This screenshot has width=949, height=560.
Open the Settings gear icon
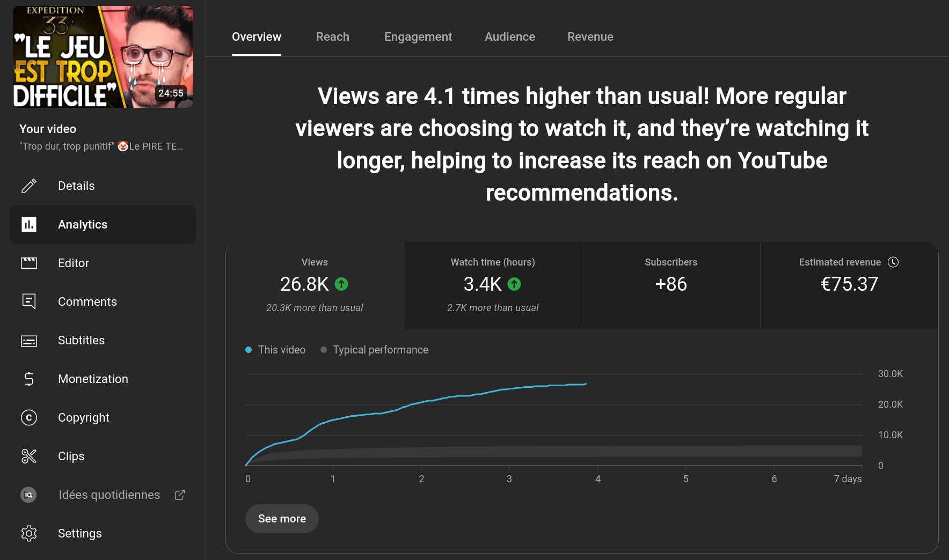(29, 533)
